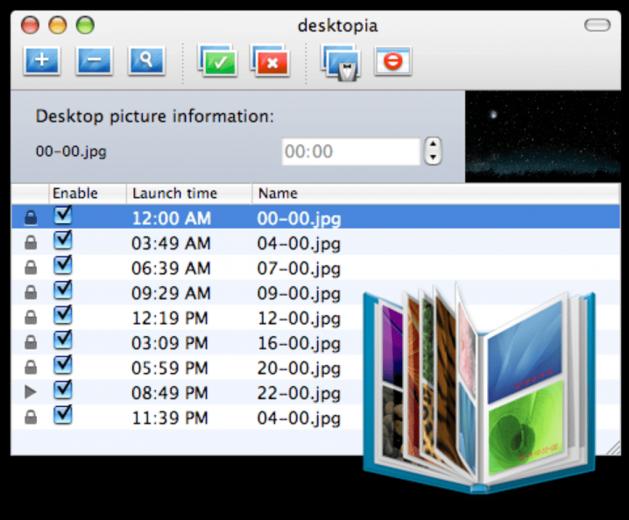Click the red close window button
629x520 pixels.
click(x=30, y=25)
